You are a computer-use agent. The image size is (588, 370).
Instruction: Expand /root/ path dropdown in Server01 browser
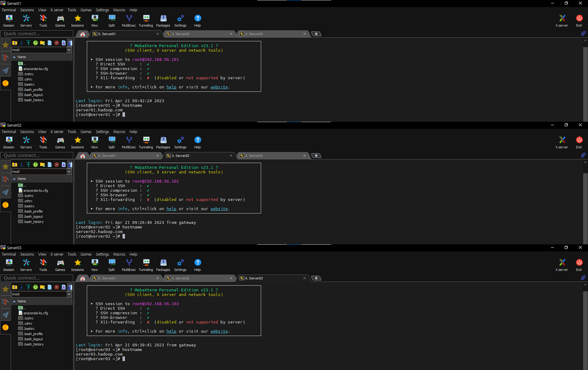pos(69,50)
